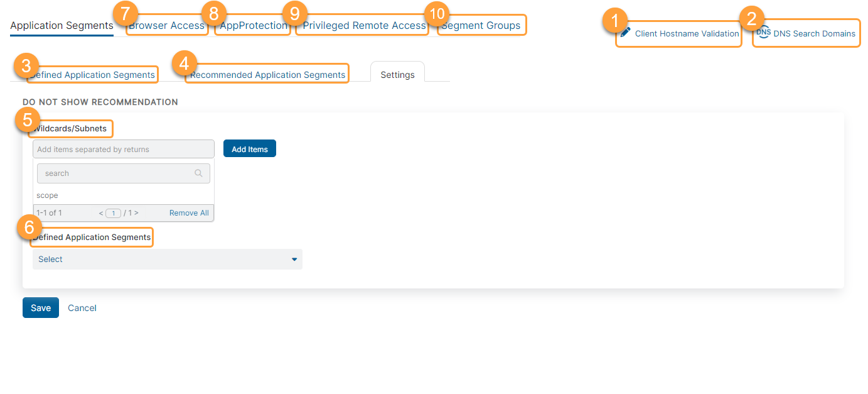The height and width of the screenshot is (394, 868).
Task: Switch to the Settings tab
Action: click(397, 74)
